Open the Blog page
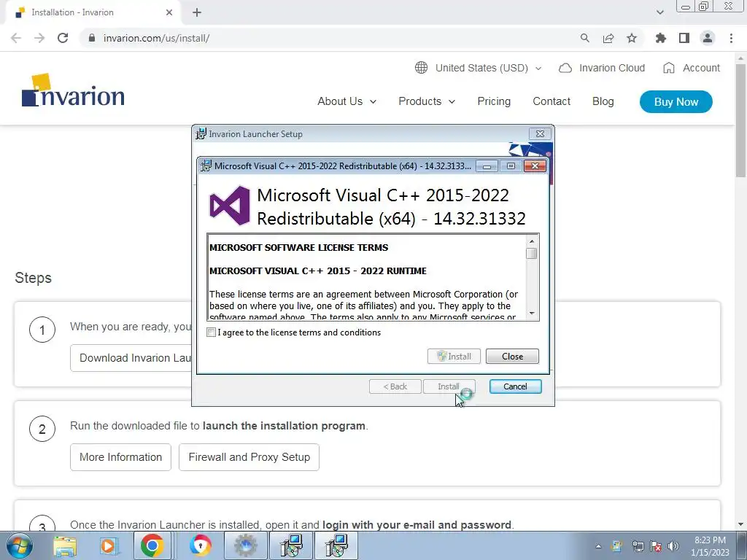 pos(603,101)
